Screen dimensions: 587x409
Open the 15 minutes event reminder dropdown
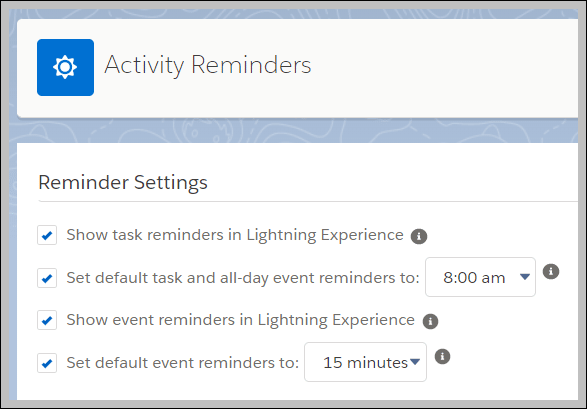click(365, 362)
